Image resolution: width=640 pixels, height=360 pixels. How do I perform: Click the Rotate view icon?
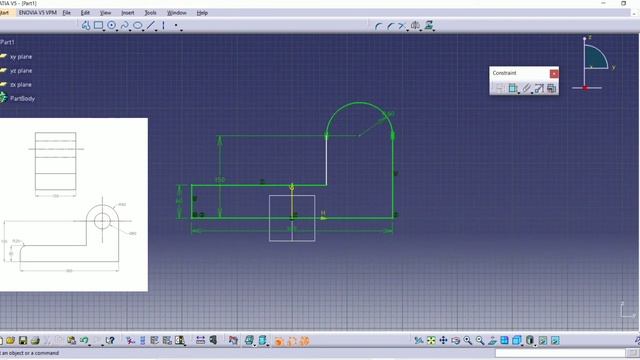456,340
